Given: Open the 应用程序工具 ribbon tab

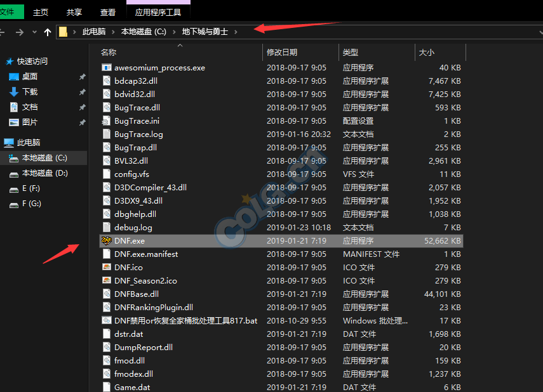Looking at the screenshot, I should [x=158, y=13].
